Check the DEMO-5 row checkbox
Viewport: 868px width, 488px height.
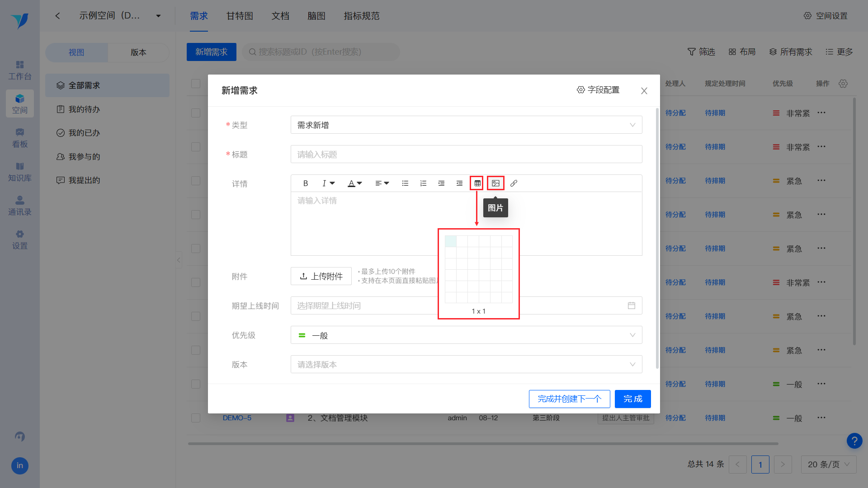(x=196, y=418)
